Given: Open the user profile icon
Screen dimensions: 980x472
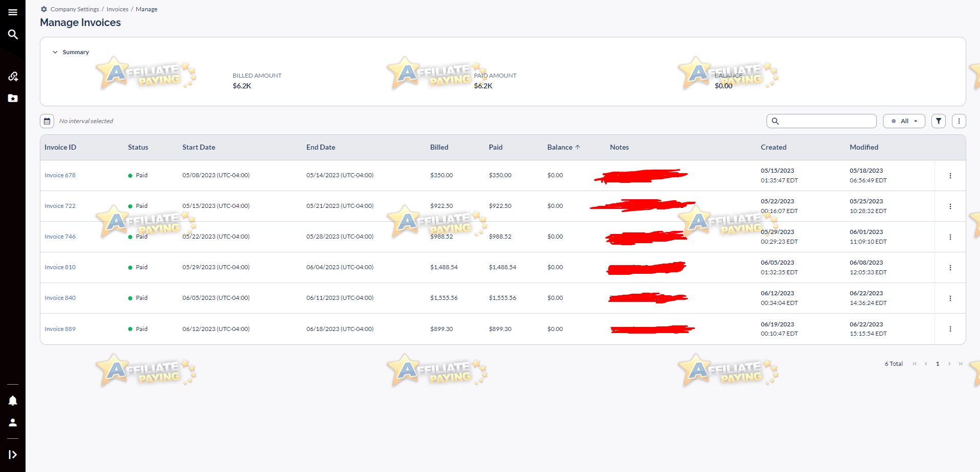Looking at the screenshot, I should coord(13,422).
